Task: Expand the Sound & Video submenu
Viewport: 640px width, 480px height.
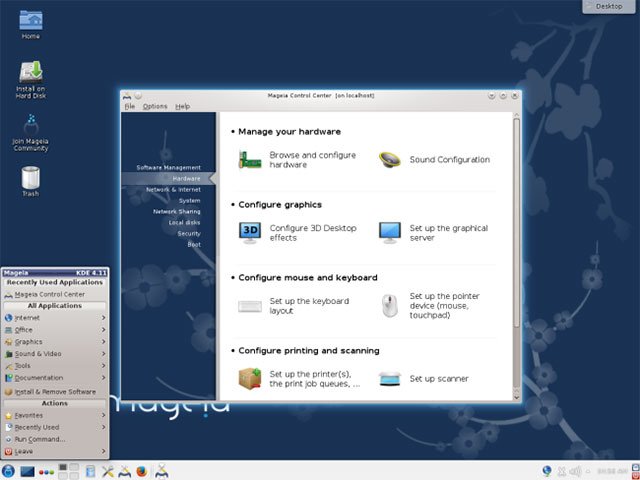Action: click(55, 353)
